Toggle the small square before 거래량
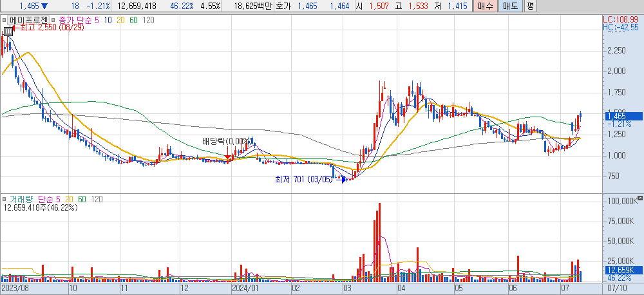Viewport: 644px width, 295px height. [4, 199]
